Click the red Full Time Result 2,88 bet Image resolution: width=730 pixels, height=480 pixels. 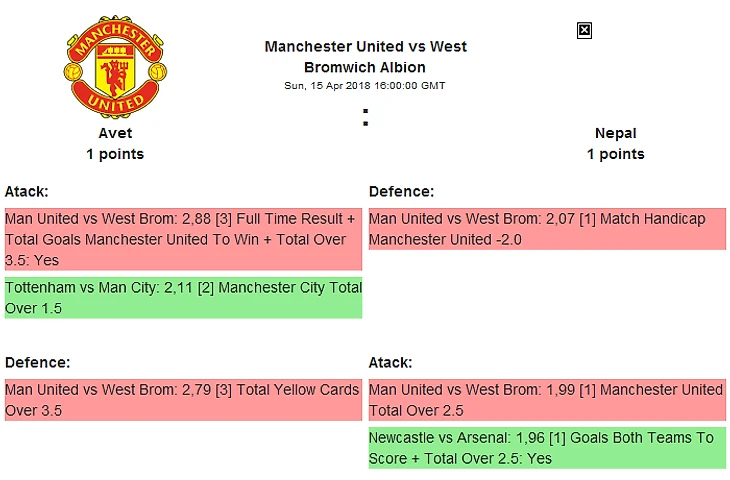(182, 240)
